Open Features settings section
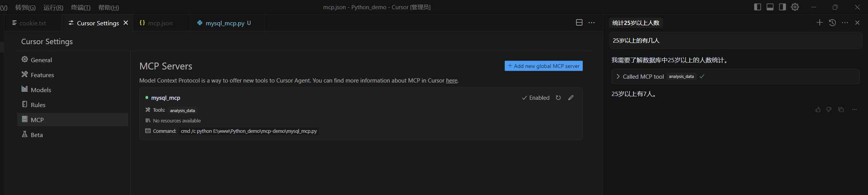868x195 pixels. pos(73,75)
